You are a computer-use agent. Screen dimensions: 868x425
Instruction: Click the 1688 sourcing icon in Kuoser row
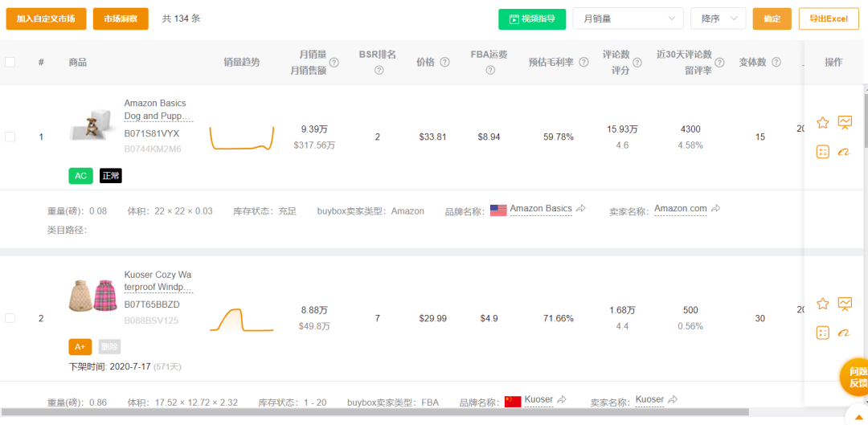(x=845, y=333)
